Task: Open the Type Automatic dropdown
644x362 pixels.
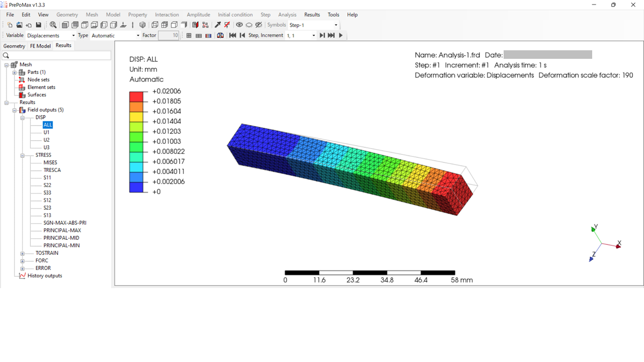Action: pos(116,35)
